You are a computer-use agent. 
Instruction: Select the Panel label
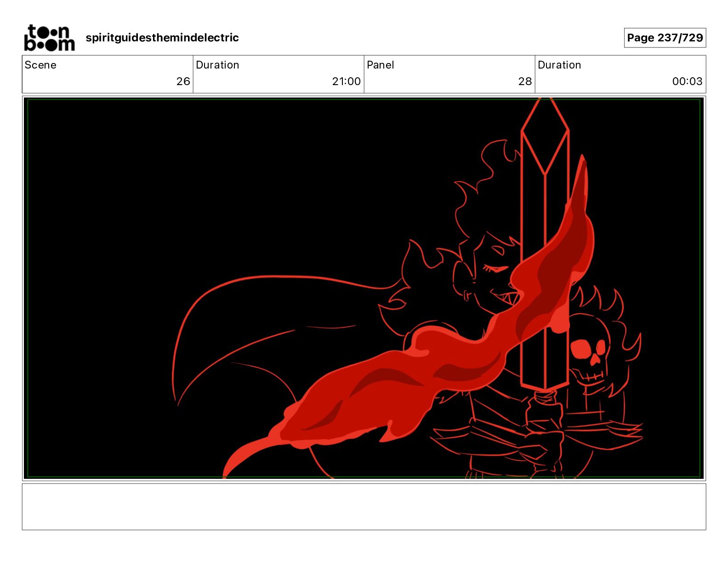tap(381, 65)
